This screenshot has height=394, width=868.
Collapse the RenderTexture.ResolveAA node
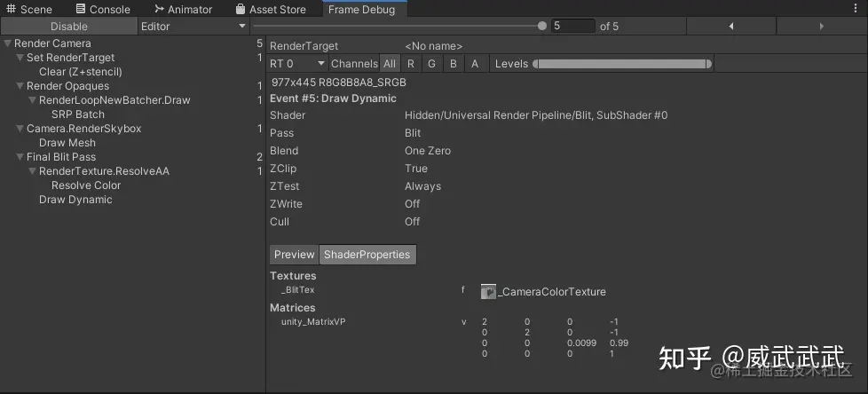pos(32,171)
